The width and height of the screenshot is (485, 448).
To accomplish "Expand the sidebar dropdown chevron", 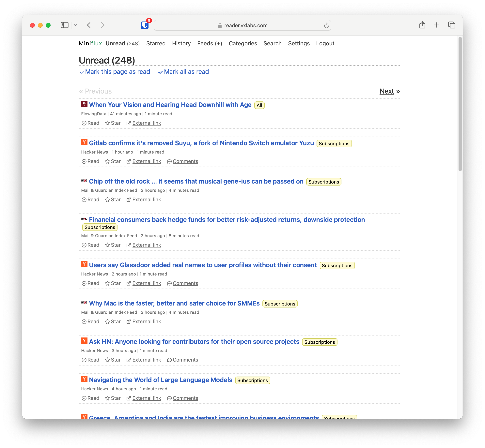I will click(75, 25).
